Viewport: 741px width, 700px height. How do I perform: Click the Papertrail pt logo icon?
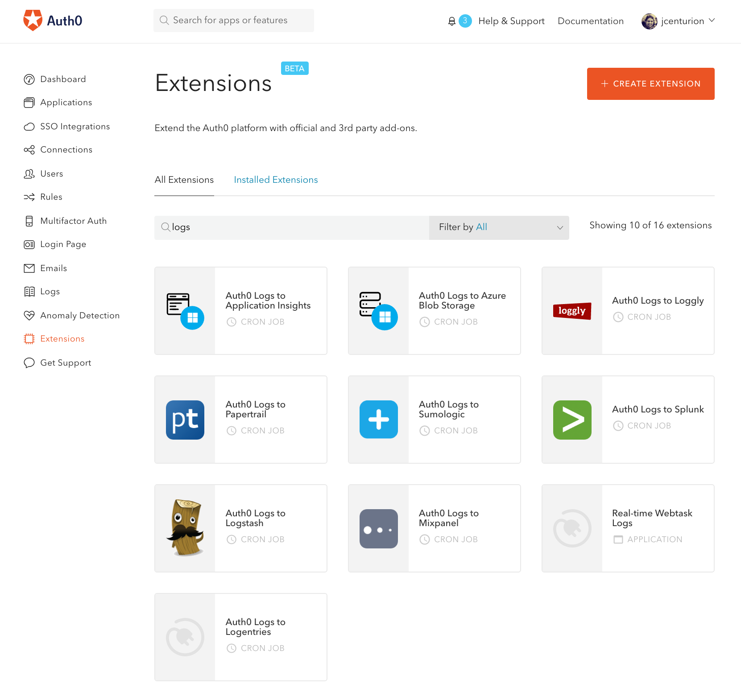pos(185,420)
